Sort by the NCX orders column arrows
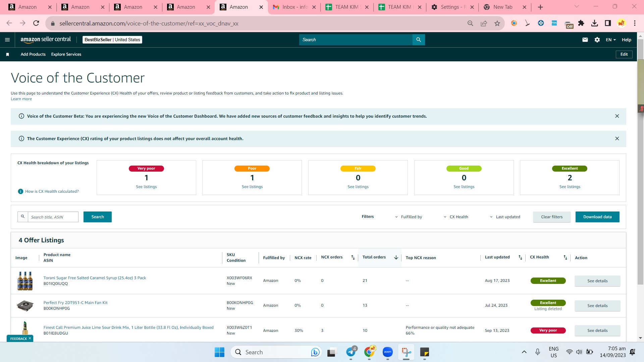Image resolution: width=644 pixels, height=362 pixels. point(353,257)
